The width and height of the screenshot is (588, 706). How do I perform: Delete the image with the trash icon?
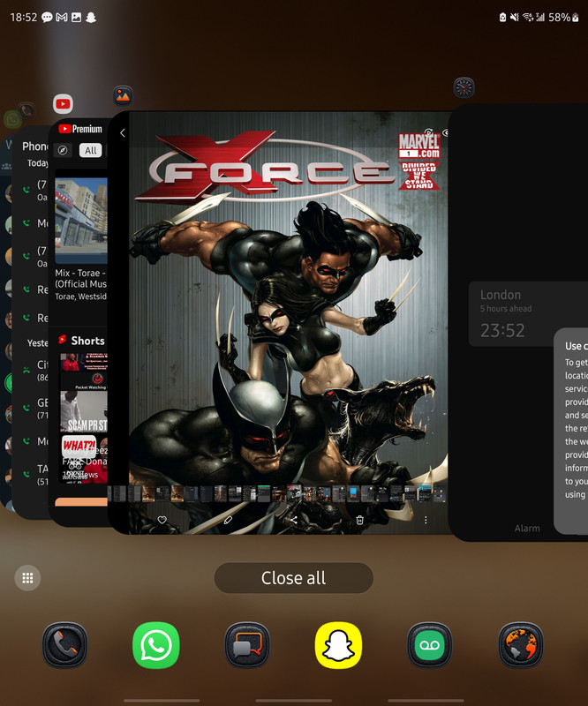pos(359,520)
